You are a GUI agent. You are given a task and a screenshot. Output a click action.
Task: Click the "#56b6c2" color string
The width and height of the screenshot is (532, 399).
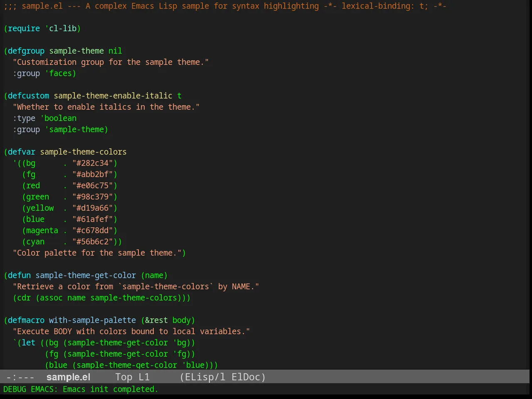click(93, 241)
